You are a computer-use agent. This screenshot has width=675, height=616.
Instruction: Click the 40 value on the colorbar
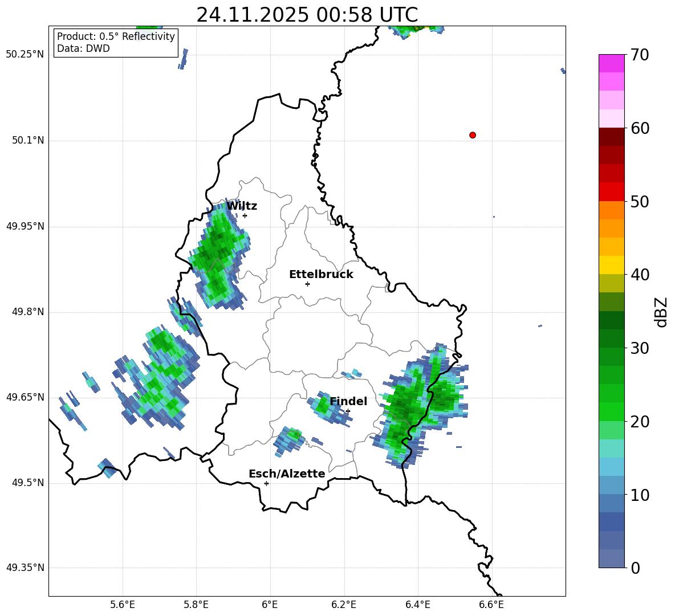[x=640, y=275]
